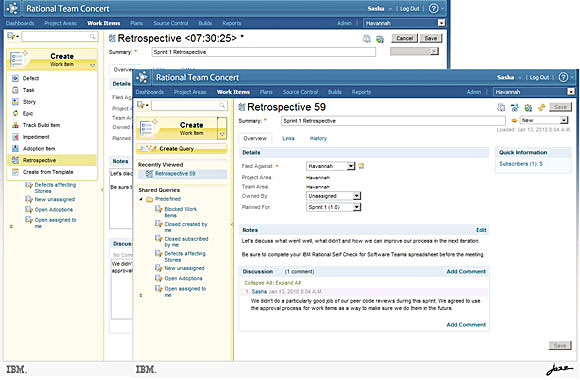Screen dimensions: 580x380
Task: Click the green-and-blue icon in Retrospective 59 toolbar
Action: pyautogui.click(x=528, y=108)
